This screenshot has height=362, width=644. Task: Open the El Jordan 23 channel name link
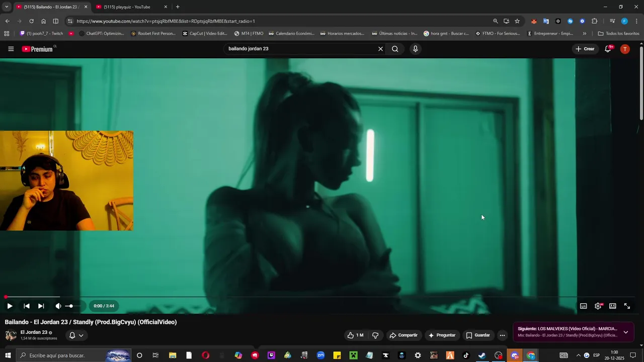[x=34, y=332]
